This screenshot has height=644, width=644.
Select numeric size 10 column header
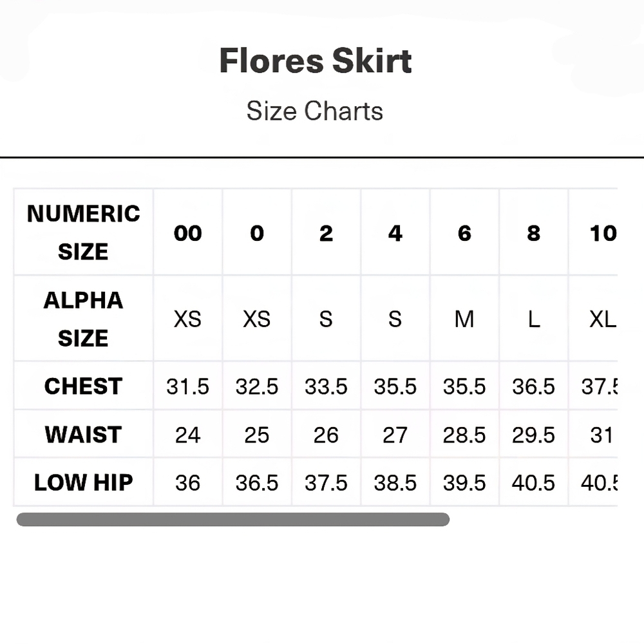tap(594, 232)
